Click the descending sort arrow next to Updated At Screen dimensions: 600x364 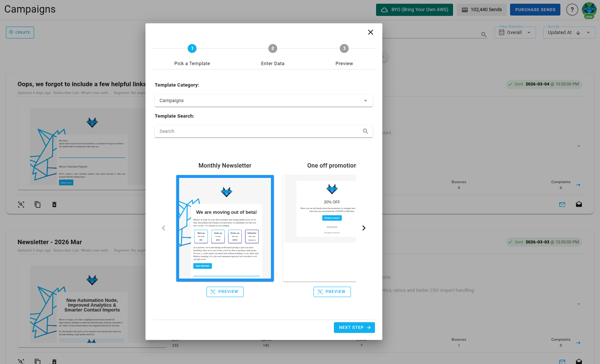577,33
